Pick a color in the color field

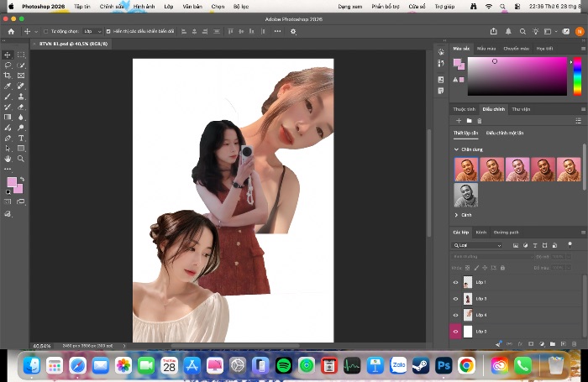[517, 76]
